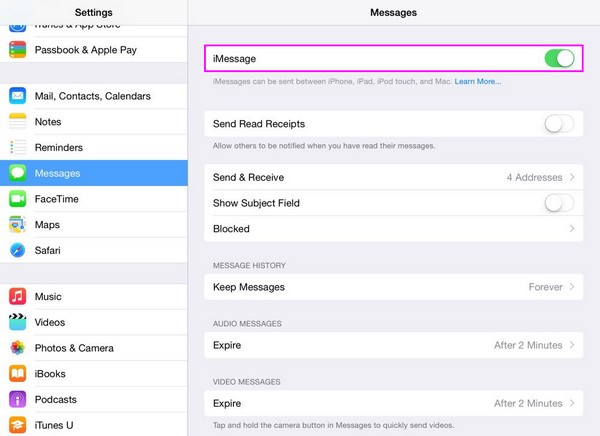Screen dimensions: 600x436
Task: Tap the Passbook & Apple Pay icon
Action: [18, 50]
